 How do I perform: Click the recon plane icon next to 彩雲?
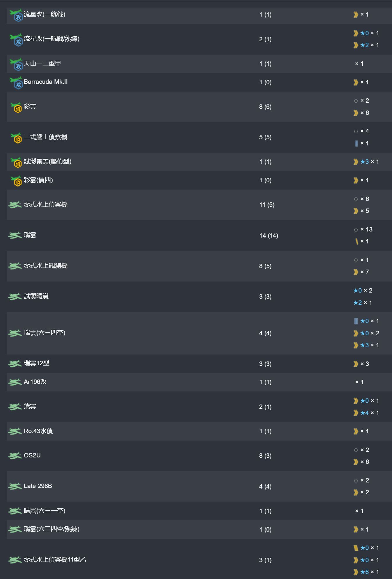click(x=16, y=107)
